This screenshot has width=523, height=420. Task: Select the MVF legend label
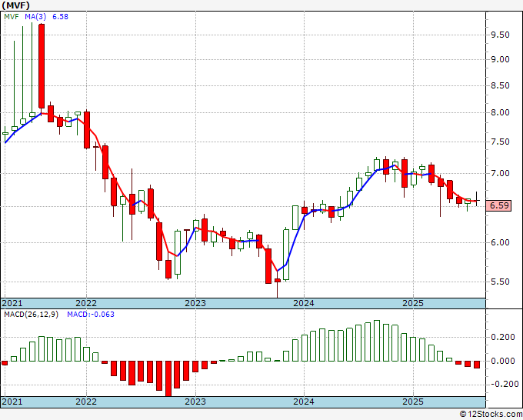[12, 16]
